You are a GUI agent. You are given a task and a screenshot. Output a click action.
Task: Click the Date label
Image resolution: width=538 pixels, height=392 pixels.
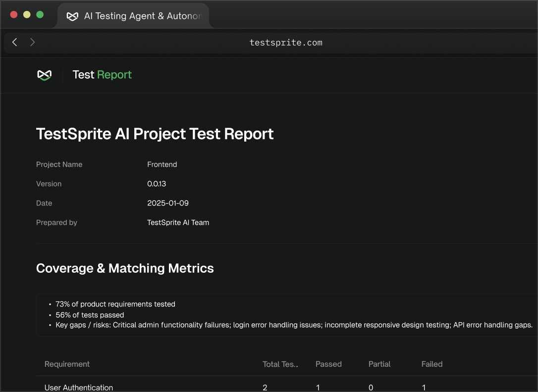[44, 203]
